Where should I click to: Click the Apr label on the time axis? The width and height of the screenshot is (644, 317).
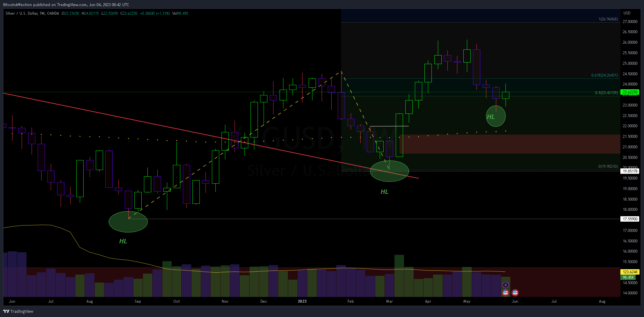(x=428, y=301)
